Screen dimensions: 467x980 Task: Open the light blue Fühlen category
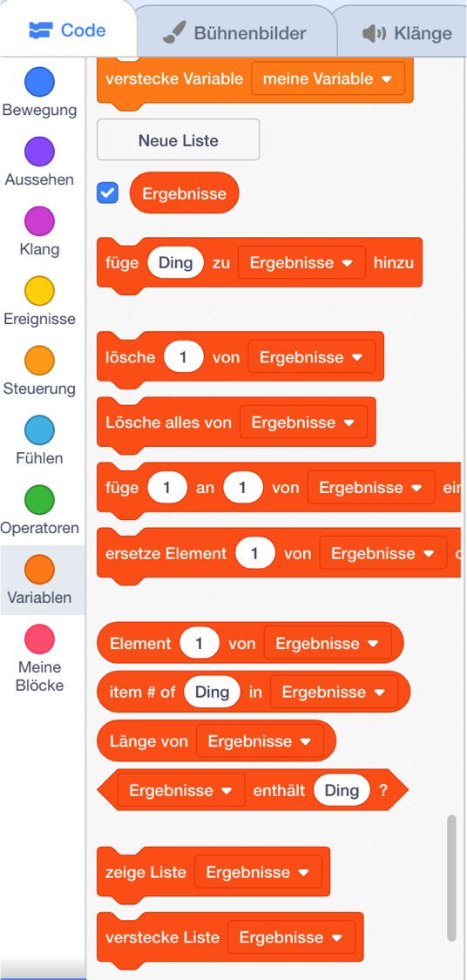click(39, 430)
